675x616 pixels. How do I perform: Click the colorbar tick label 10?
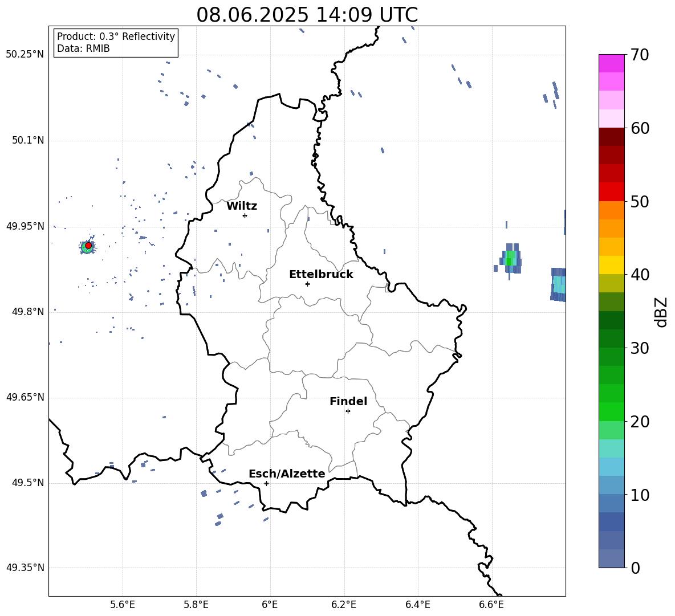click(640, 495)
